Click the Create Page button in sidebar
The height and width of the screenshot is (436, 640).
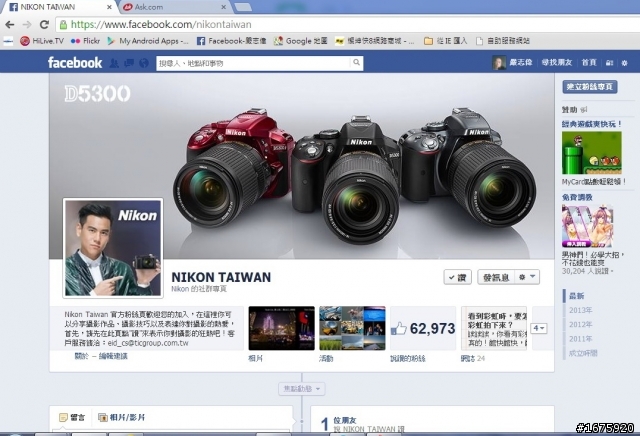[x=590, y=87]
